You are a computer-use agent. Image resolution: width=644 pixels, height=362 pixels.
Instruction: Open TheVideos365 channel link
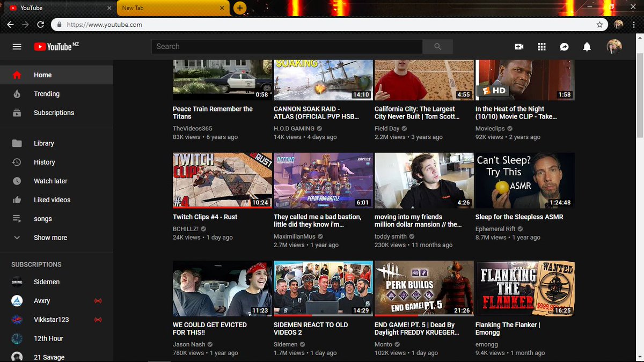click(x=193, y=129)
